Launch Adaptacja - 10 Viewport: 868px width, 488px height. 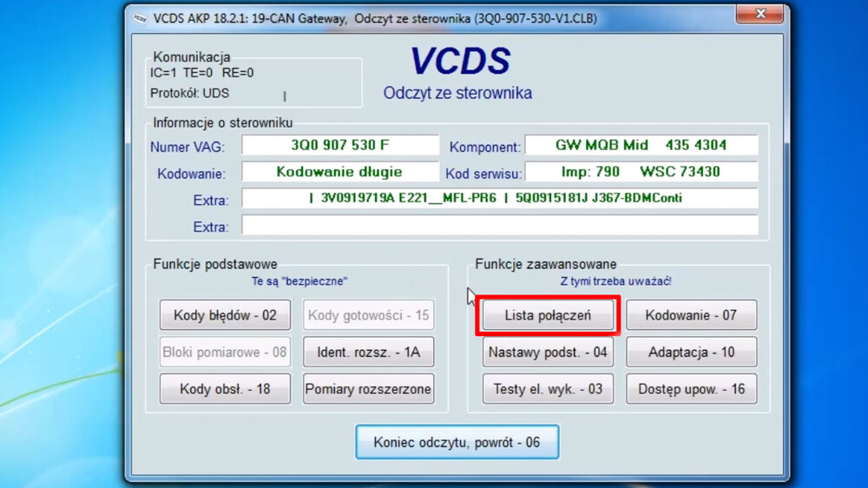tap(691, 353)
